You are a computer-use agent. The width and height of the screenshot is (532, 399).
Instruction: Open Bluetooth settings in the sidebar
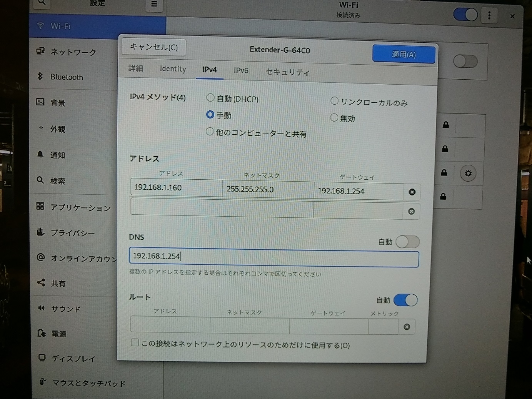click(73, 77)
